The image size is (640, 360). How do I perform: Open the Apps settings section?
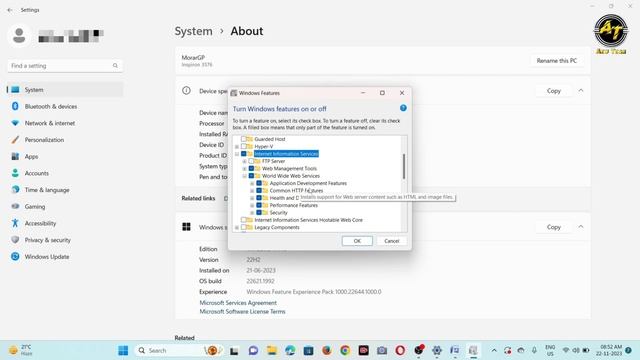(31, 156)
